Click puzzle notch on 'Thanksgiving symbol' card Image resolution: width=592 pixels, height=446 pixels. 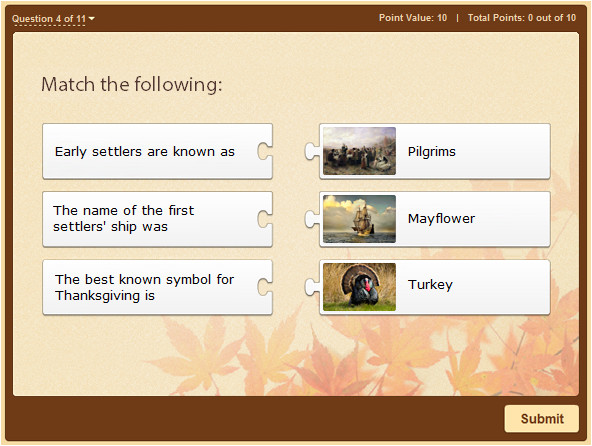coord(265,287)
